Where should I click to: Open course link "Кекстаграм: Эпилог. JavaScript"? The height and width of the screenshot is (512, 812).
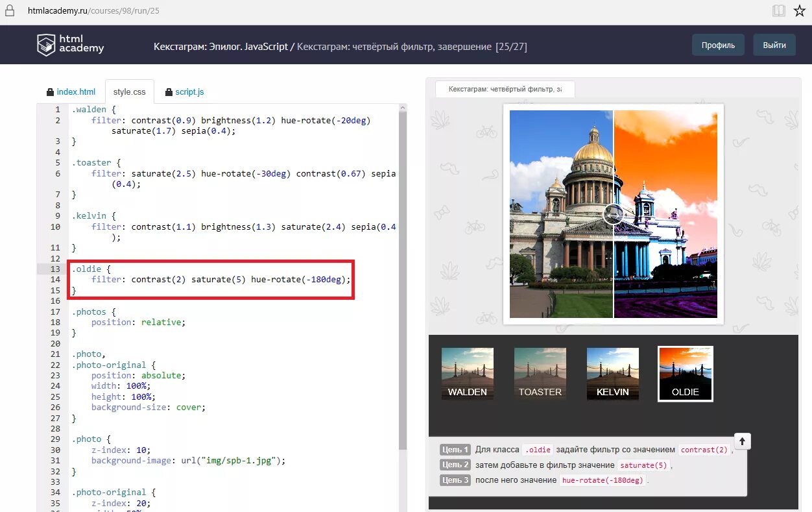(221, 47)
